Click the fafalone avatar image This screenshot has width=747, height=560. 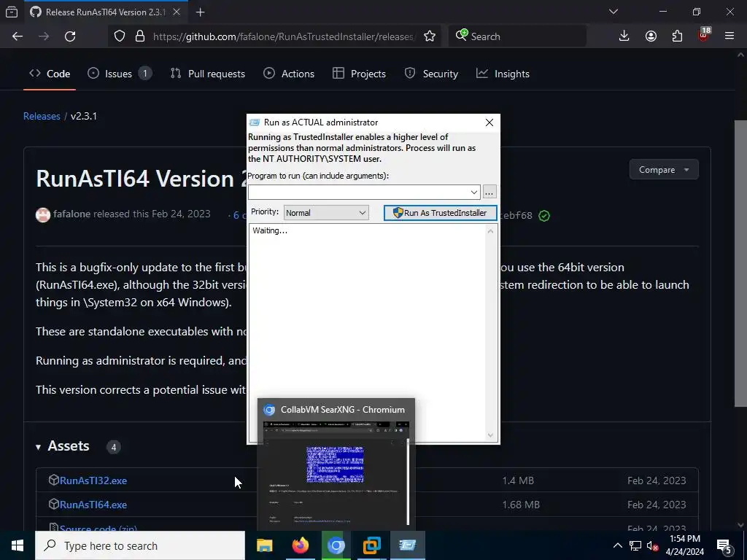tap(43, 215)
